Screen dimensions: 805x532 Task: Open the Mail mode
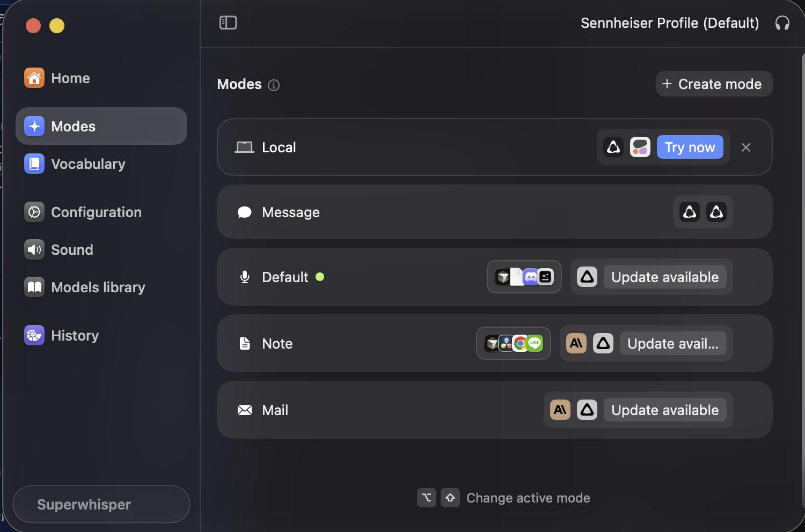pyautogui.click(x=494, y=410)
